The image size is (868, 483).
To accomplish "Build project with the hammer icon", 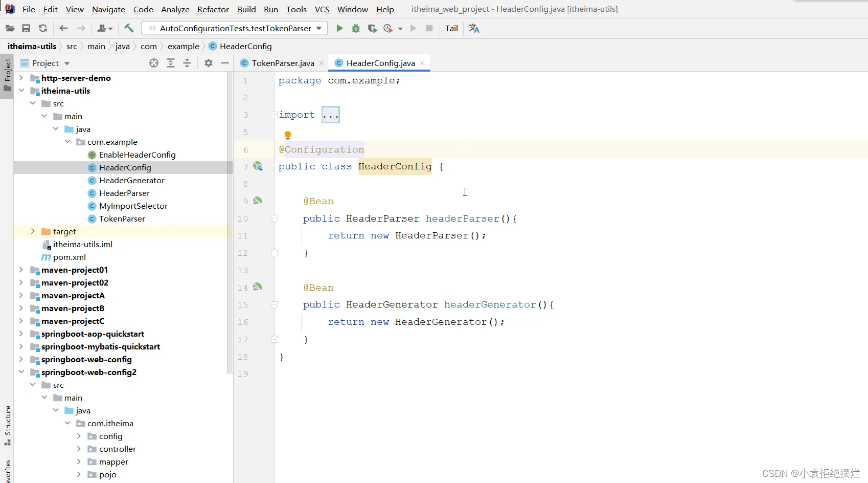I will 129,28.
